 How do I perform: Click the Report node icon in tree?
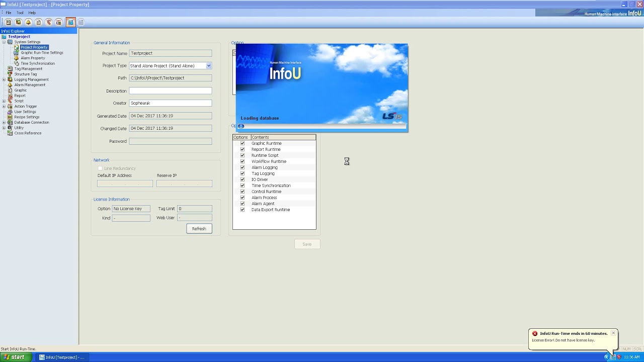(10, 96)
